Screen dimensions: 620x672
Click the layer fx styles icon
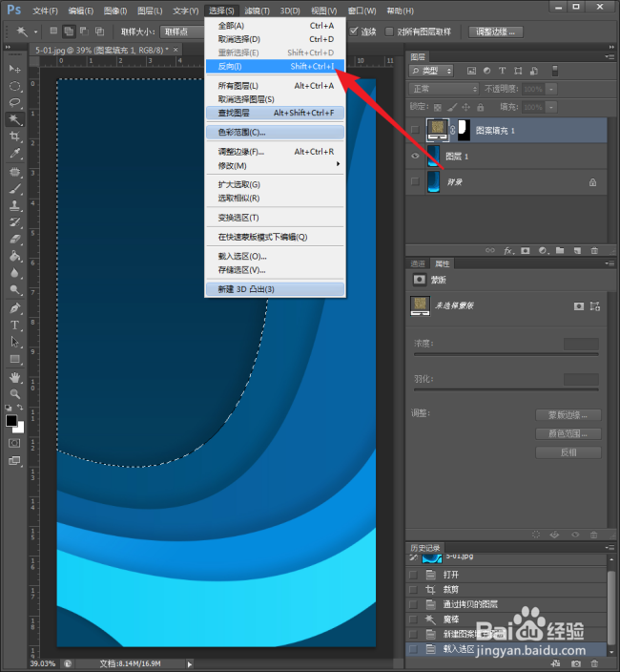pos(508,251)
